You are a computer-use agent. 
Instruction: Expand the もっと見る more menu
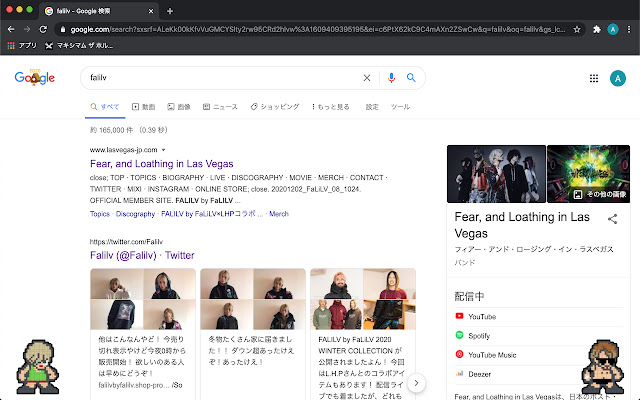point(331,107)
